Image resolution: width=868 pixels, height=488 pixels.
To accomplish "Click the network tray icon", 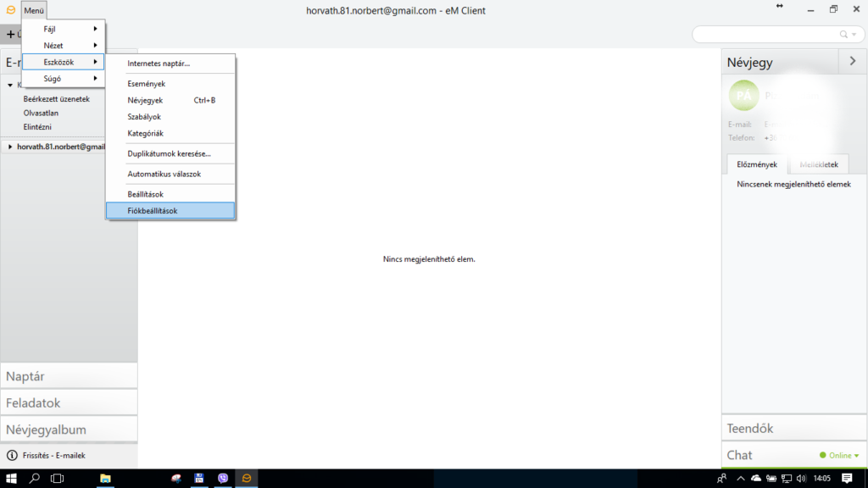I will (786, 478).
